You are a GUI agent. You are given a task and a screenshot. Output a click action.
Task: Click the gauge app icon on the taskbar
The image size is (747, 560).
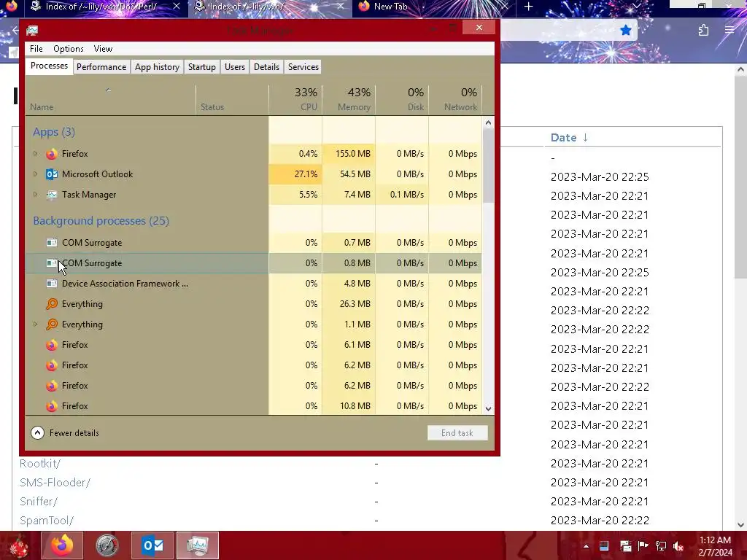coord(107,545)
